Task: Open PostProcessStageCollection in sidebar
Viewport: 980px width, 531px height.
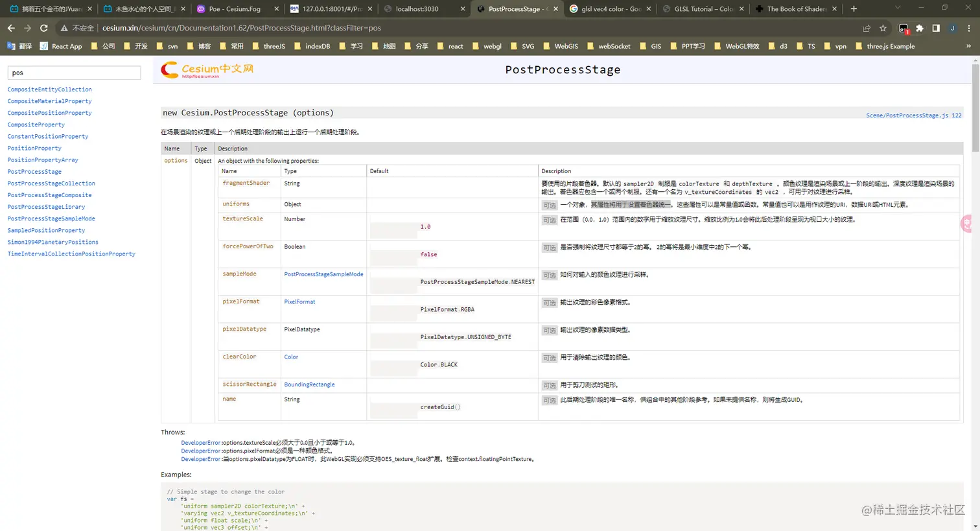Action: coord(51,183)
